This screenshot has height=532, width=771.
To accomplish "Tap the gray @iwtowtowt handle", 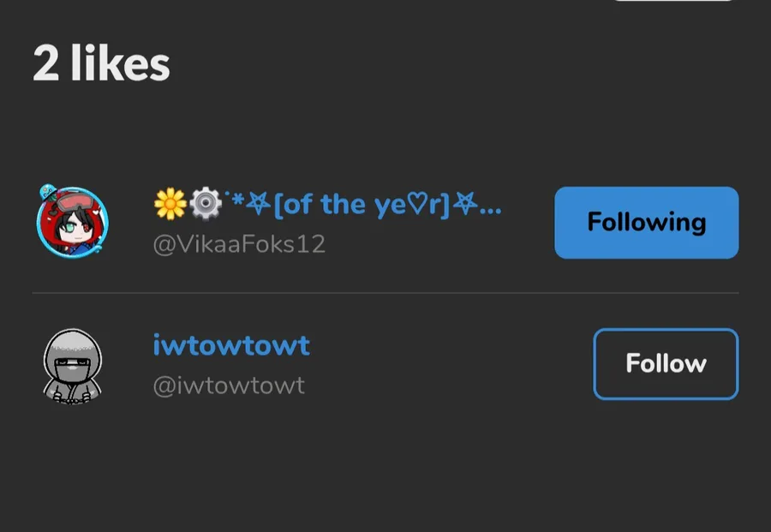I will 229,385.
